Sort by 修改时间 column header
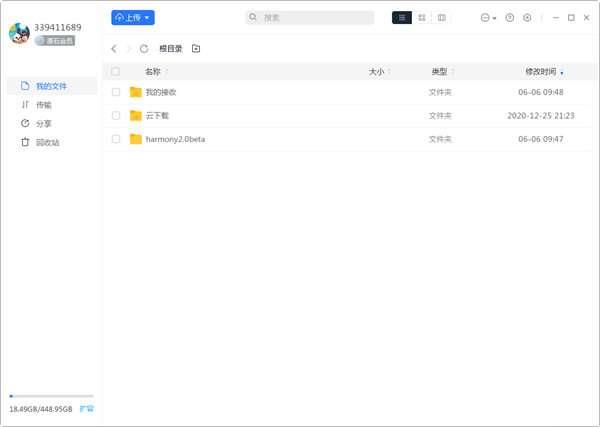The image size is (600, 427). 541,72
